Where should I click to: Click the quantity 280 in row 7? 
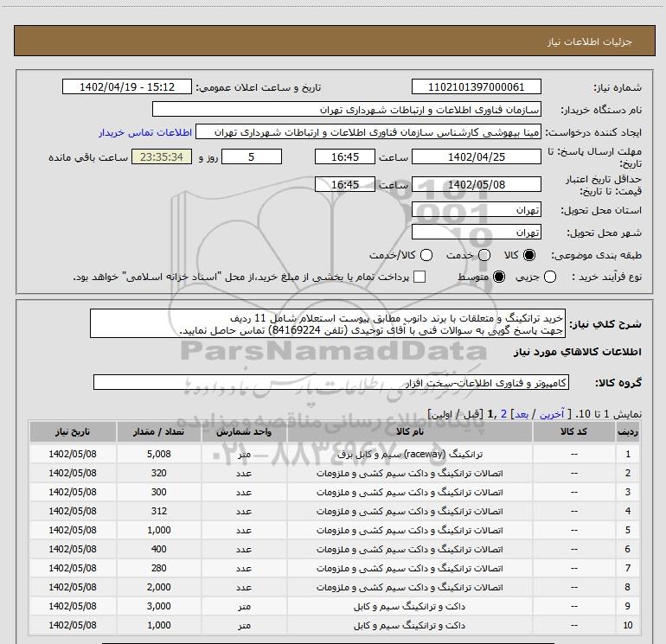tap(159, 568)
